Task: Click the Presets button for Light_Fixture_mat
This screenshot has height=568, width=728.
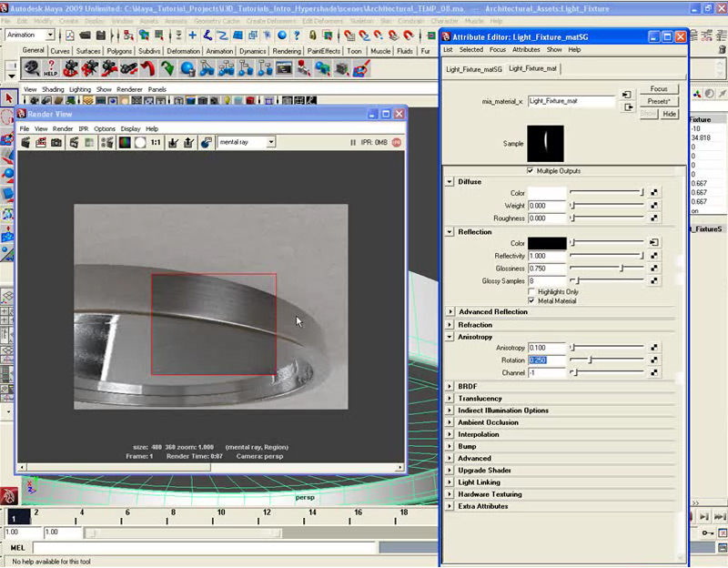Action: click(658, 101)
